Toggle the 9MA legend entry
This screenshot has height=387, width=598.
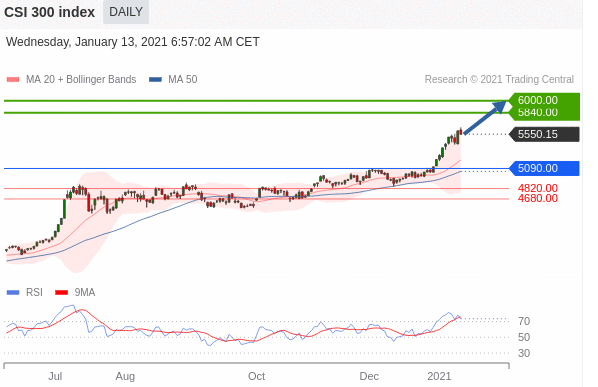(x=75, y=292)
